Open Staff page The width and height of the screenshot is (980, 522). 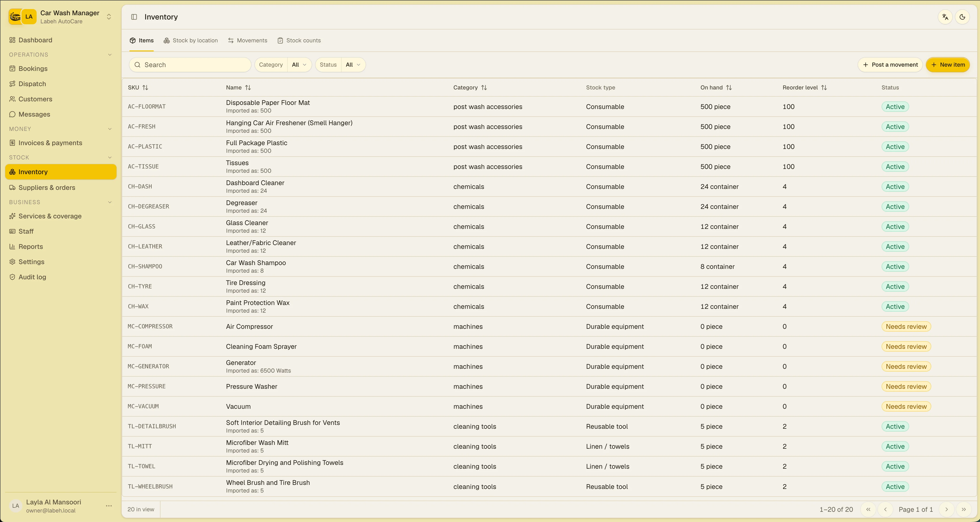[x=61, y=231]
